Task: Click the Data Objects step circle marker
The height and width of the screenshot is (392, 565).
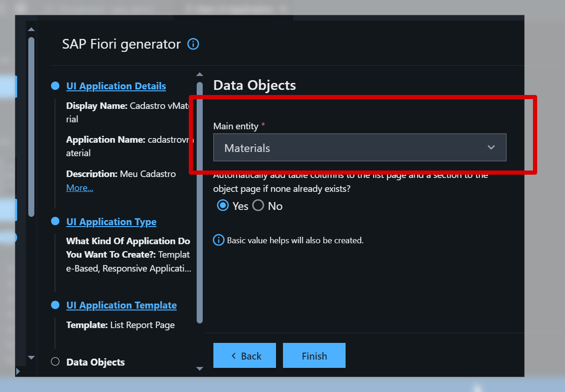Action: (x=55, y=361)
